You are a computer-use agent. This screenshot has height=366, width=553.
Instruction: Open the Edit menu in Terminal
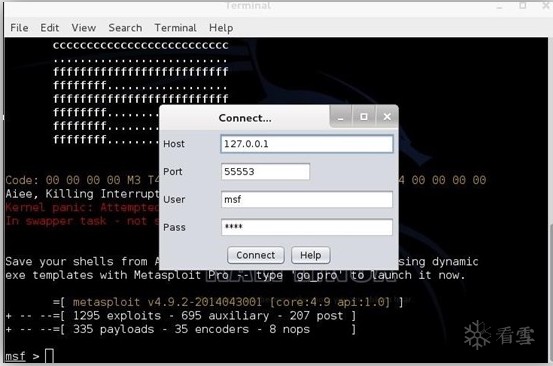tap(49, 28)
